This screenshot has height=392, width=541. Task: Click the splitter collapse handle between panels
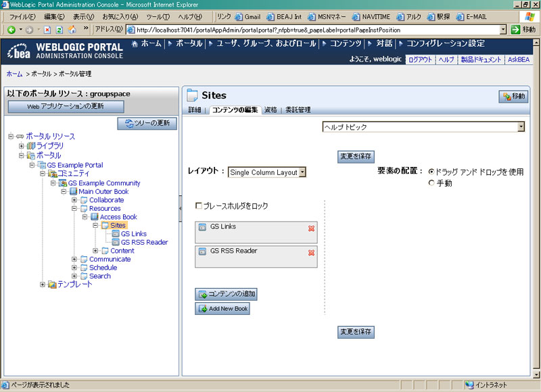[x=180, y=209]
